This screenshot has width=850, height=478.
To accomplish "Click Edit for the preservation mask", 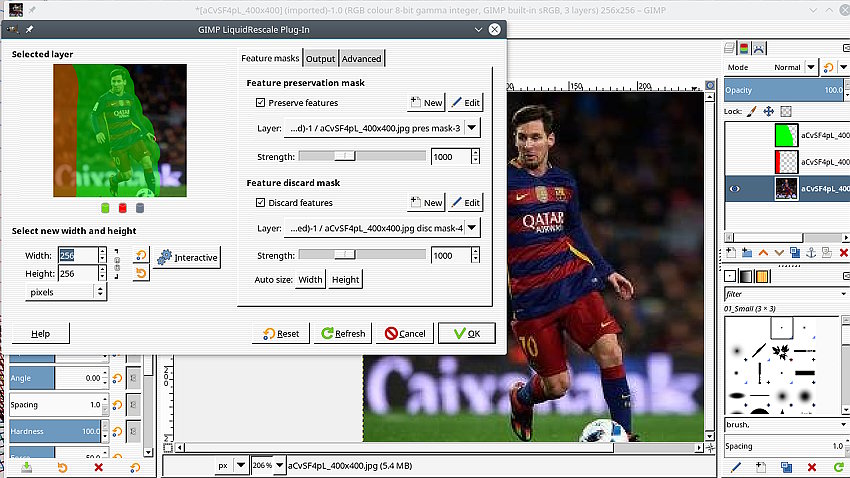I will point(466,102).
